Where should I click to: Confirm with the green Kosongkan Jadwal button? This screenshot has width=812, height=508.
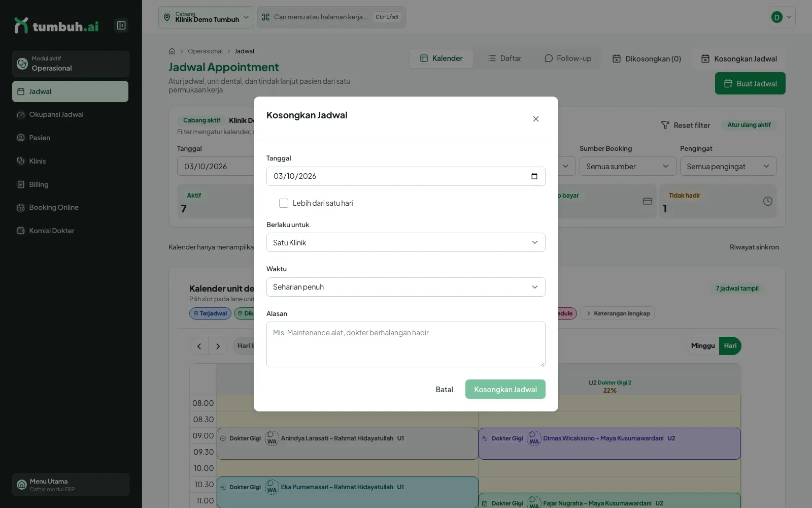click(505, 389)
